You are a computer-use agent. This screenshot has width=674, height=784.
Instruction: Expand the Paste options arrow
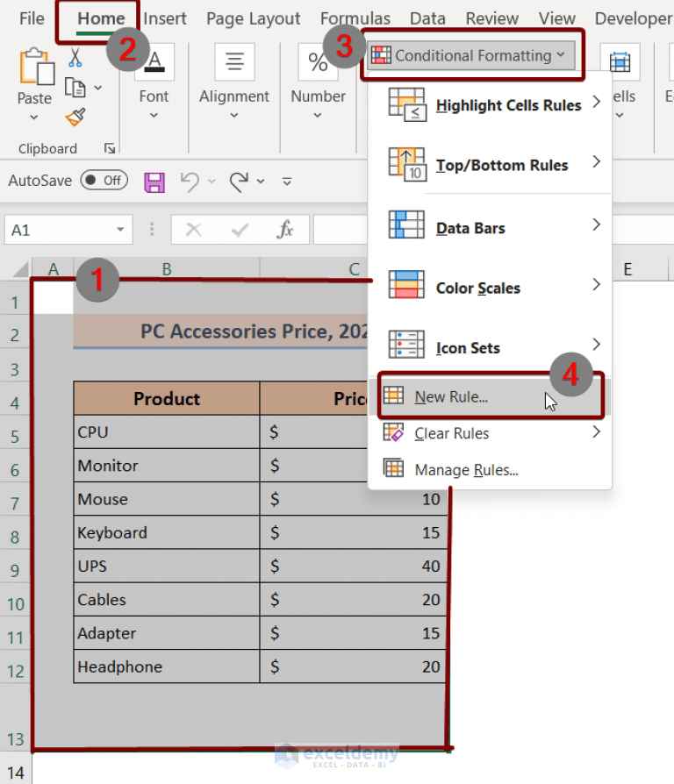tap(34, 118)
